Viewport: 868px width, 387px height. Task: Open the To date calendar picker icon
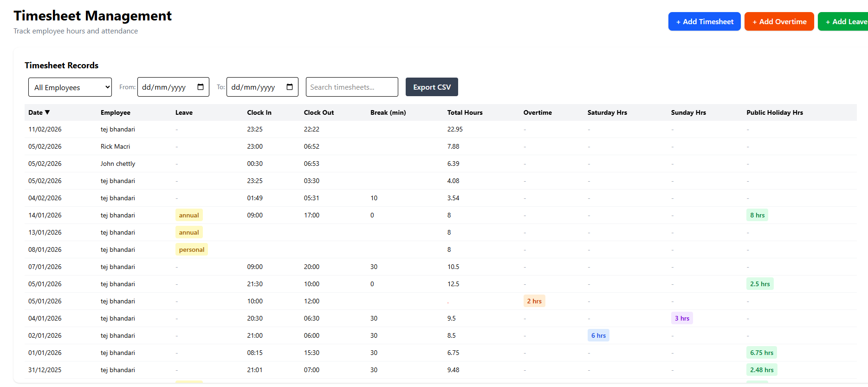(x=290, y=87)
